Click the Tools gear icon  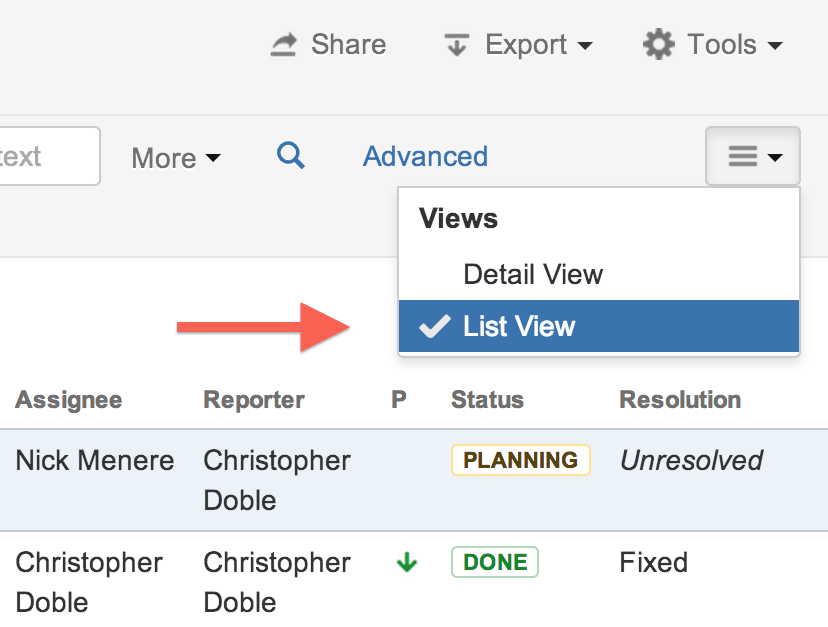(x=658, y=45)
